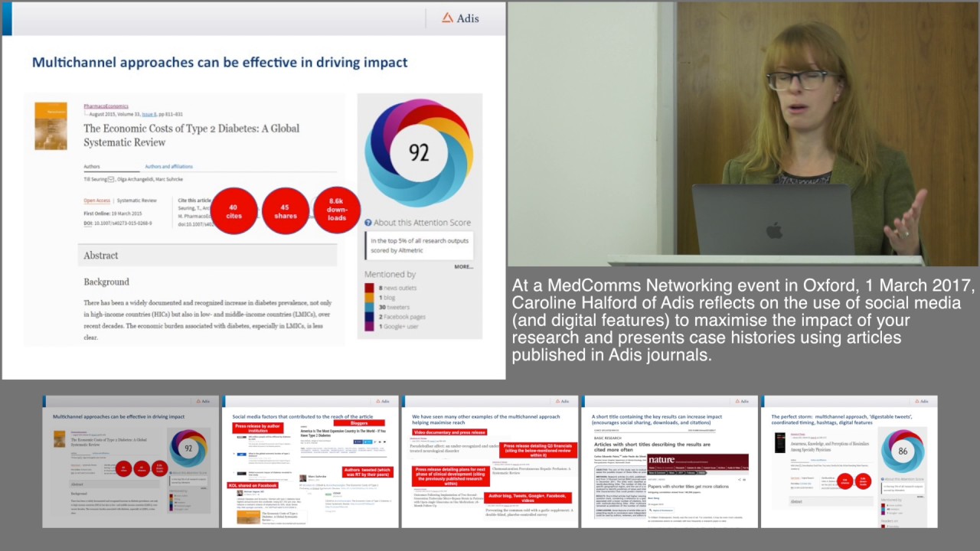Click the 'In the top 5% of all research outputs' box
This screenshot has width=980, height=551.
coord(420,246)
